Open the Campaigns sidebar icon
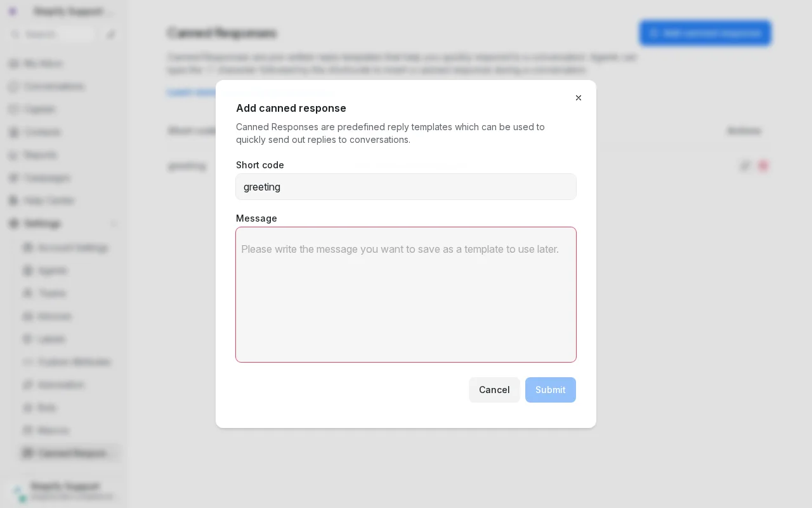 click(x=13, y=178)
